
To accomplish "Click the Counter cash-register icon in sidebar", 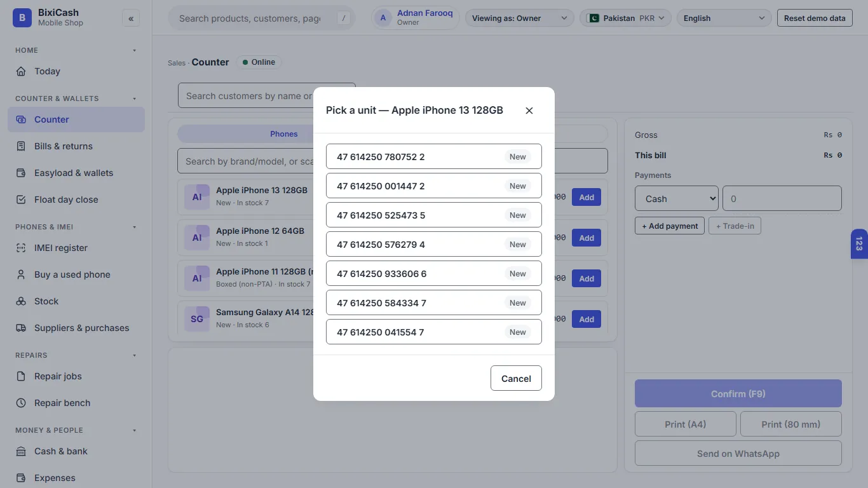I will [21, 119].
